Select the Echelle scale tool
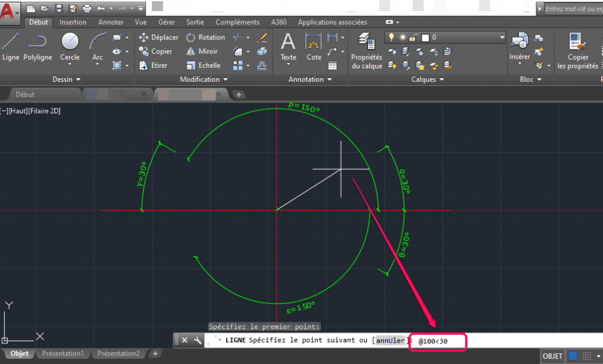The height and width of the screenshot is (364, 603). pyautogui.click(x=203, y=65)
